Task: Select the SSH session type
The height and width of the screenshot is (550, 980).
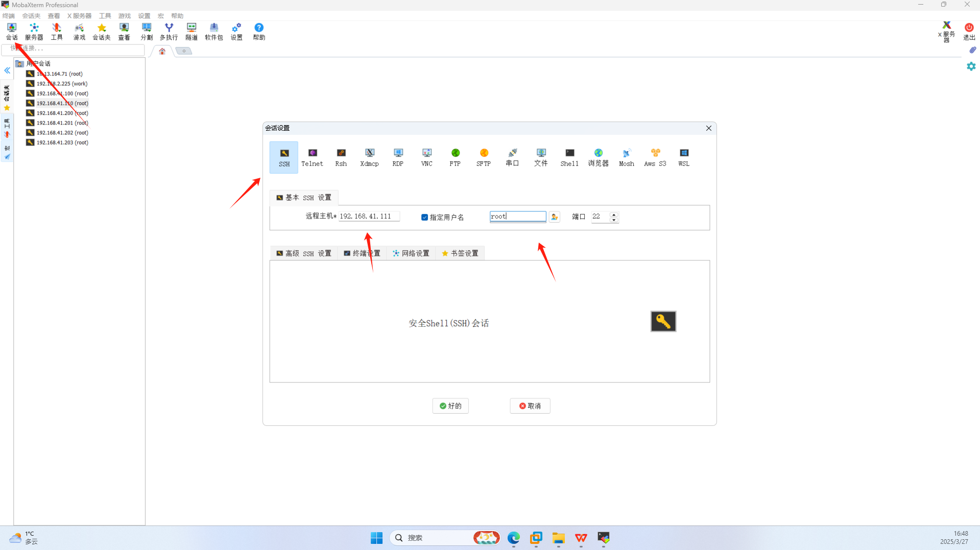Action: [x=284, y=157]
